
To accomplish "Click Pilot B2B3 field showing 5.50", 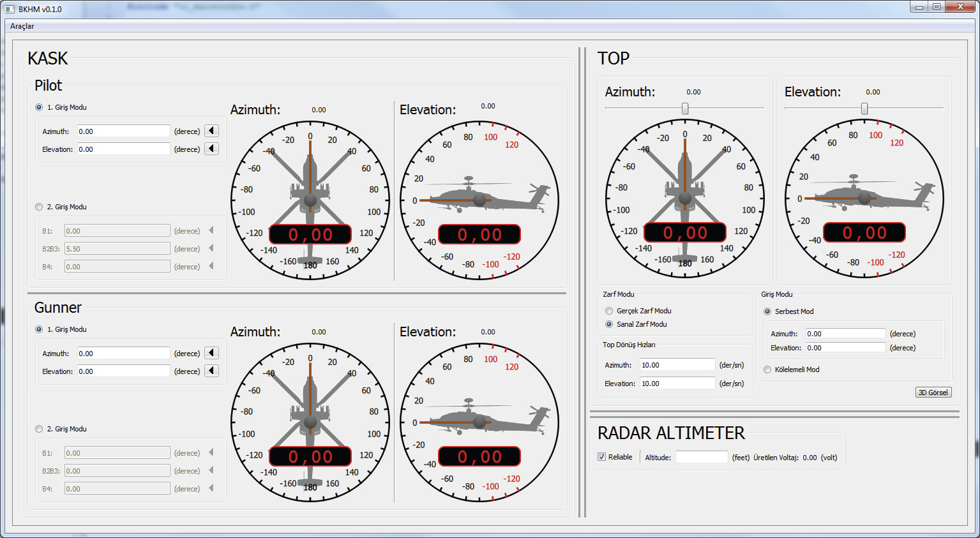I will (117, 248).
